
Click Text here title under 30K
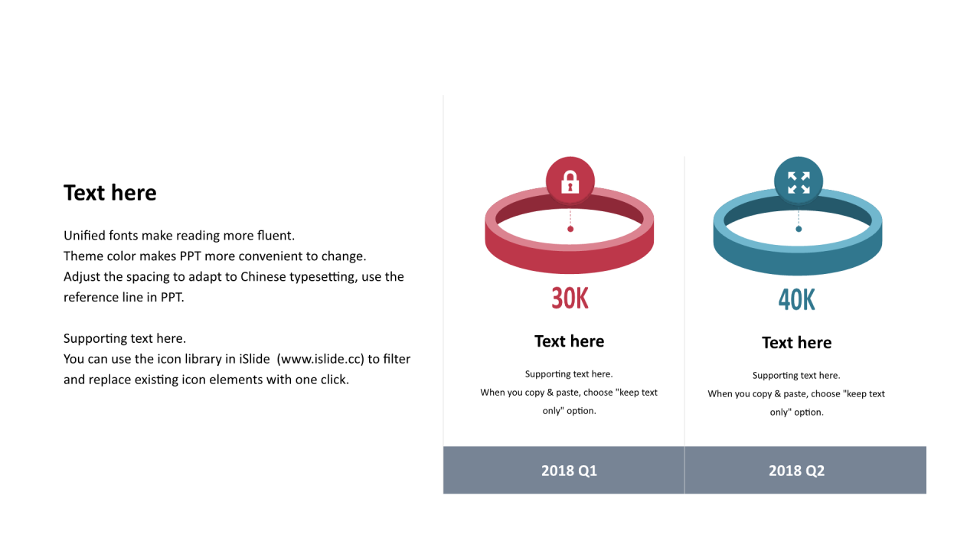(x=570, y=341)
